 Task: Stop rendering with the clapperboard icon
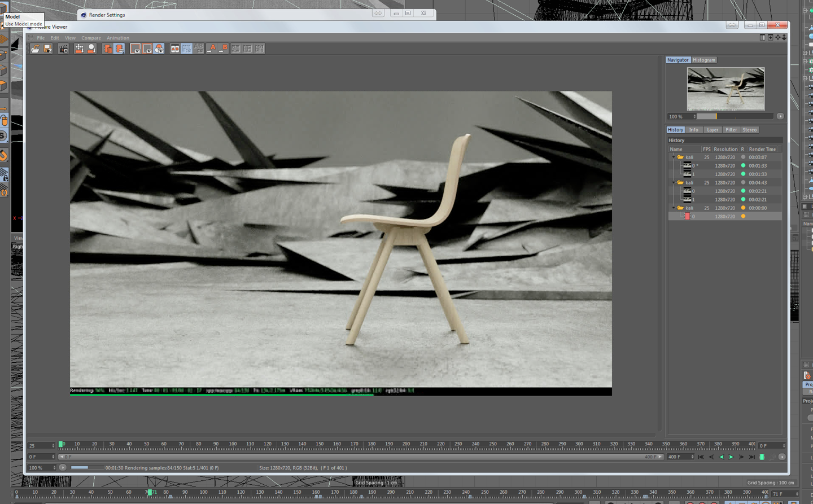point(63,49)
